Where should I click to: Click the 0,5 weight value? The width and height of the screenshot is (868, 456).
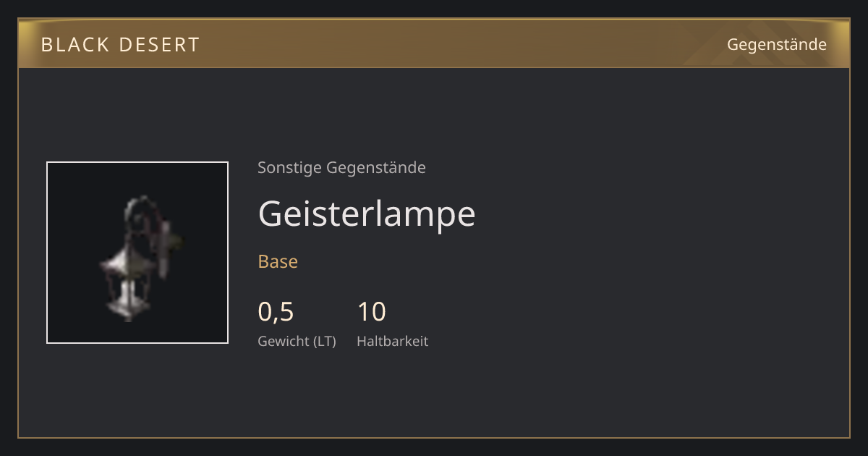coord(276,312)
